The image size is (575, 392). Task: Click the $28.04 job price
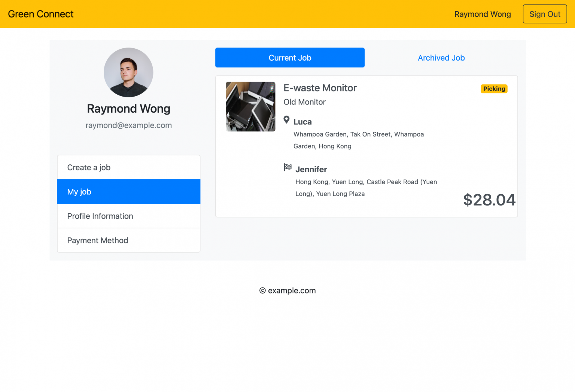click(x=489, y=200)
